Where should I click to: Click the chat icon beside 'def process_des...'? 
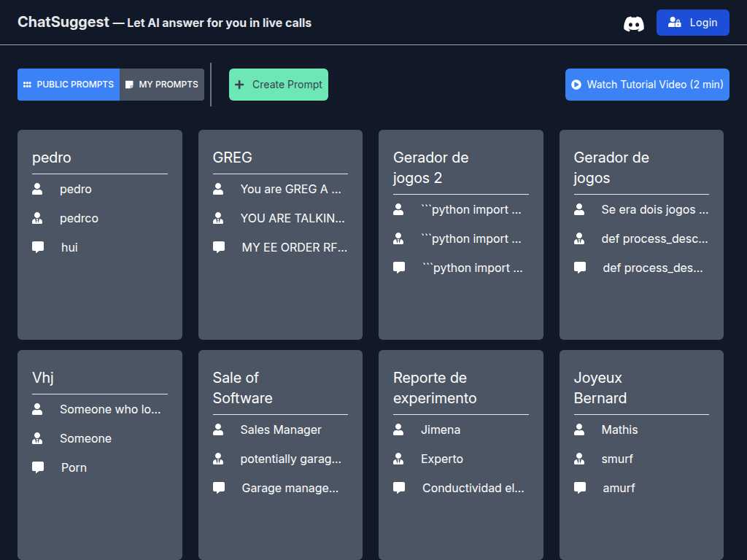(x=580, y=268)
